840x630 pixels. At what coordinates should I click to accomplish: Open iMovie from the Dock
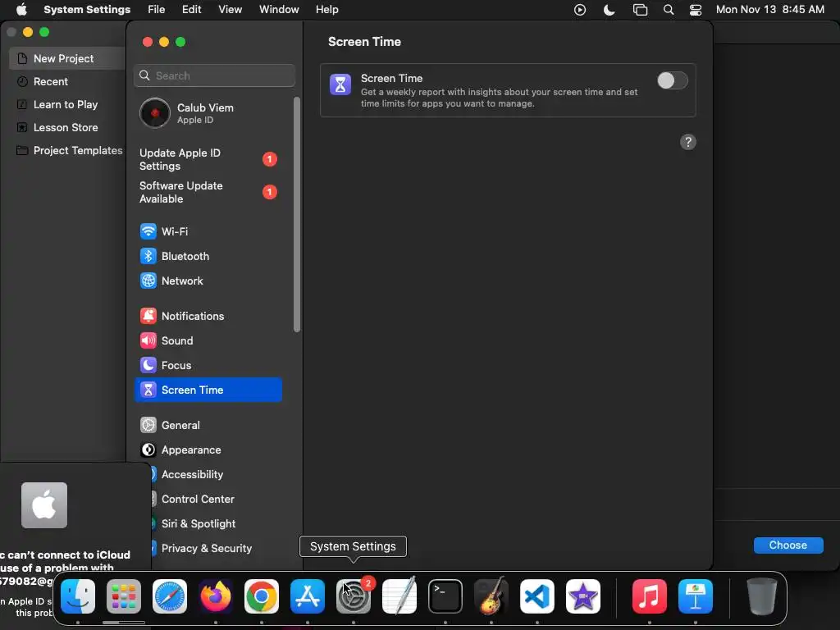point(583,596)
